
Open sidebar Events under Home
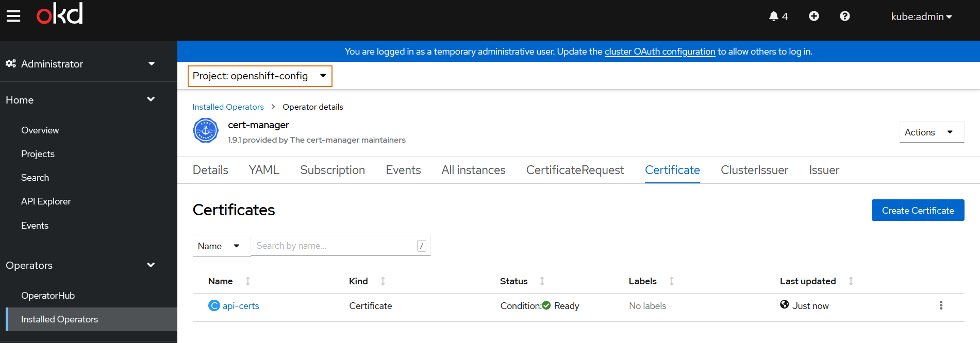tap(35, 226)
